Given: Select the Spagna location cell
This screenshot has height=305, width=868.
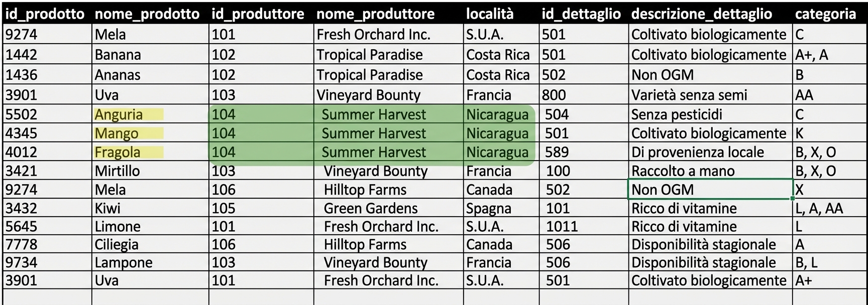Looking at the screenshot, I should [488, 208].
